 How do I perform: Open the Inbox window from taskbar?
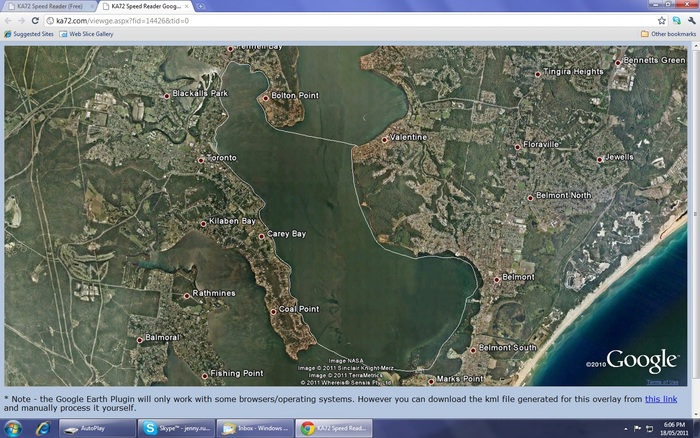[x=256, y=428]
